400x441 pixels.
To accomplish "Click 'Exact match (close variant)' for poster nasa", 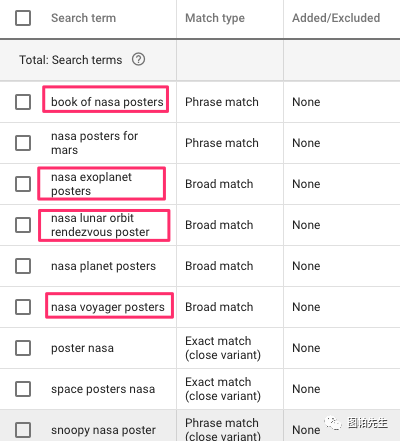I will [223, 348].
